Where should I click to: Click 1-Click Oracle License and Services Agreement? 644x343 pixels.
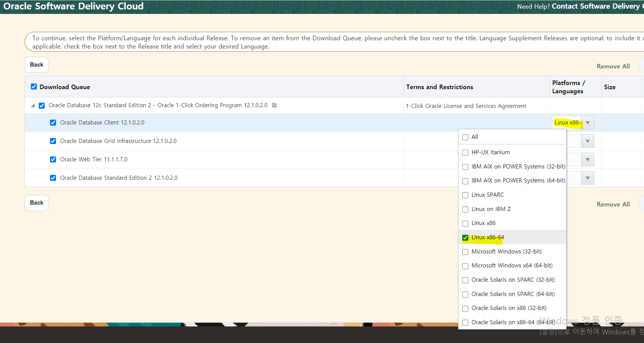pos(466,106)
